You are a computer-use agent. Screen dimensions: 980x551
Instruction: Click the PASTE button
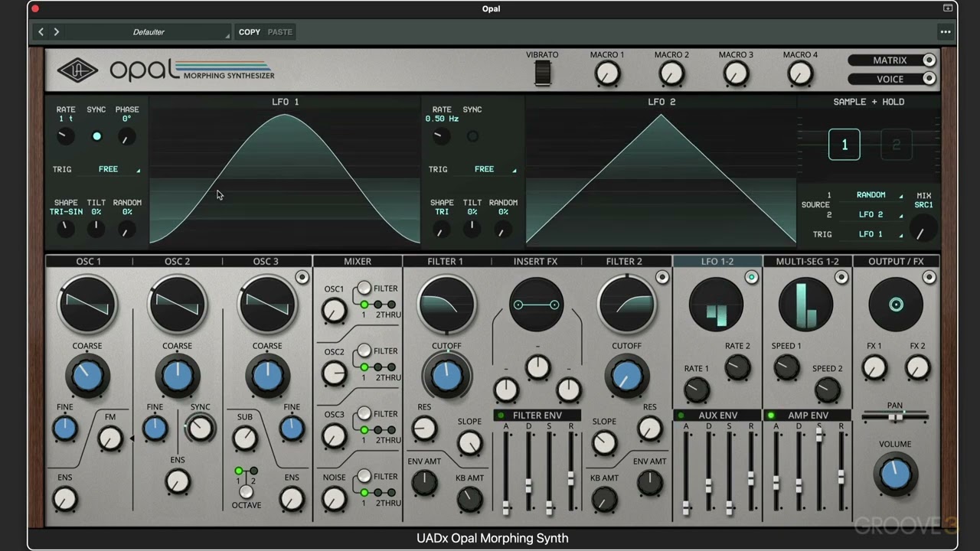279,32
